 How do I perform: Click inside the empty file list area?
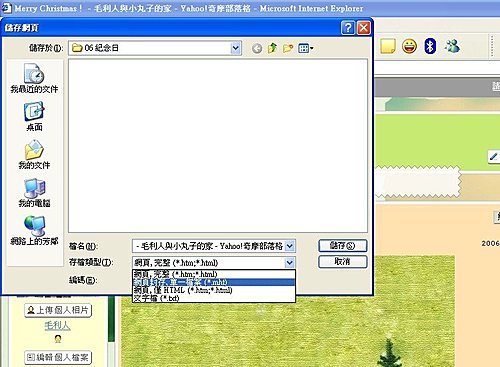(x=218, y=146)
